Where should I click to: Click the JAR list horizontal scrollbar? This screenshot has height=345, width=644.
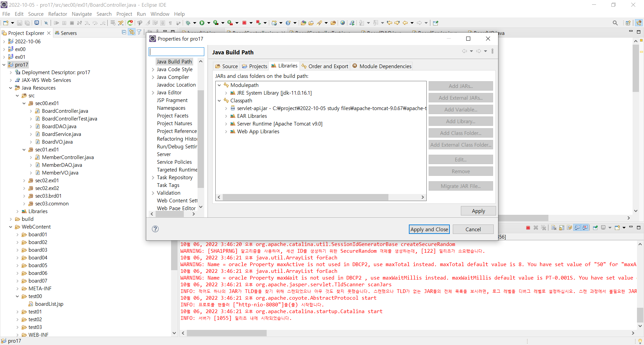pyautogui.click(x=305, y=197)
